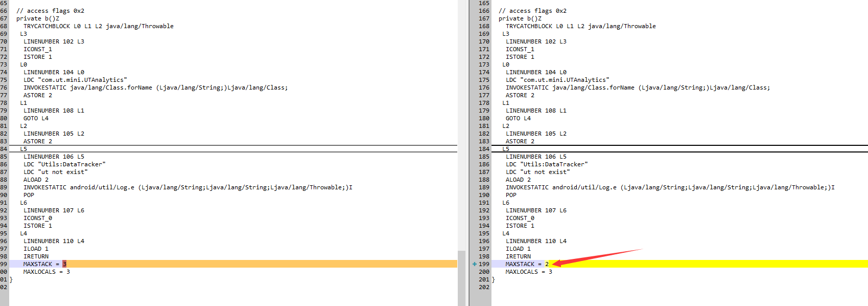Click INVOKESTATIC Class.forName line in left pane
Viewport: 868px width, 306px height.
[156, 88]
